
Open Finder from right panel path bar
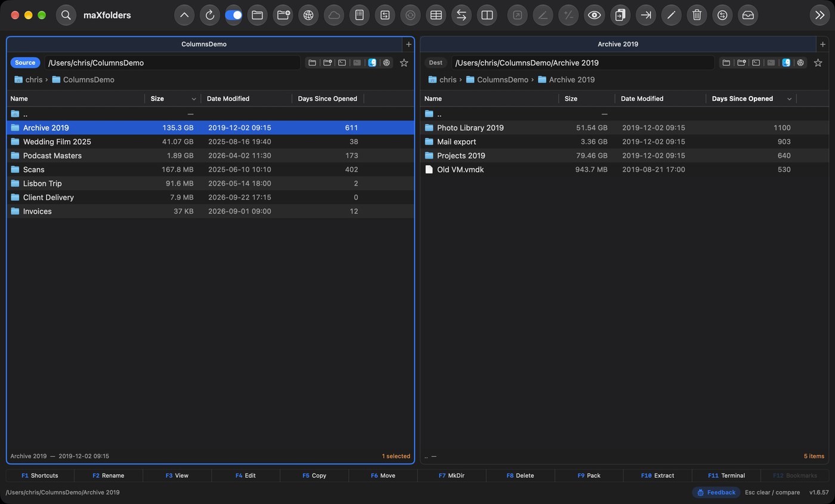[786, 63]
